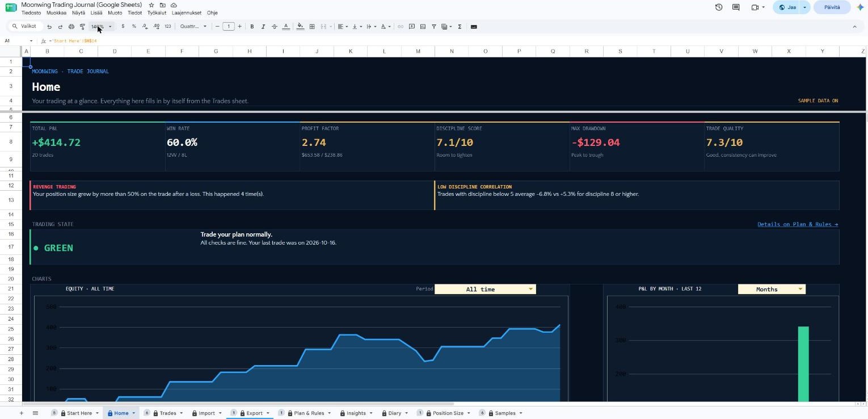
Task: Open the Gemini sparkle assistant
Action: pos(860,7)
